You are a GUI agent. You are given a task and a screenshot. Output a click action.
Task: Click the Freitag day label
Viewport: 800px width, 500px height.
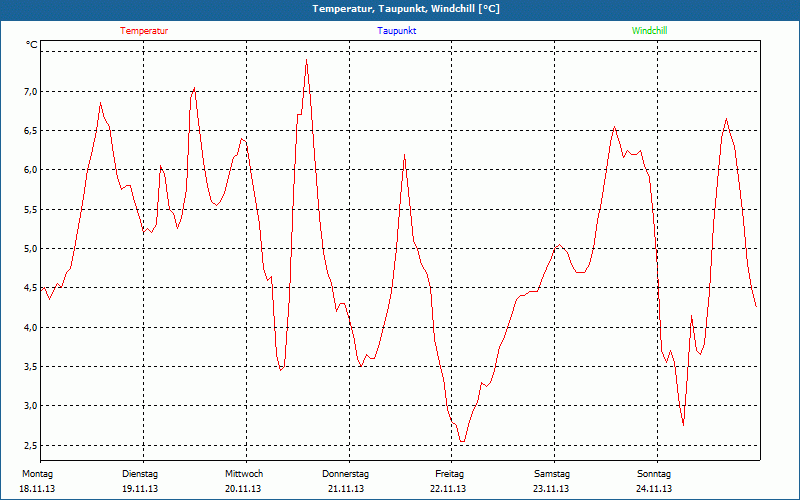click(449, 474)
